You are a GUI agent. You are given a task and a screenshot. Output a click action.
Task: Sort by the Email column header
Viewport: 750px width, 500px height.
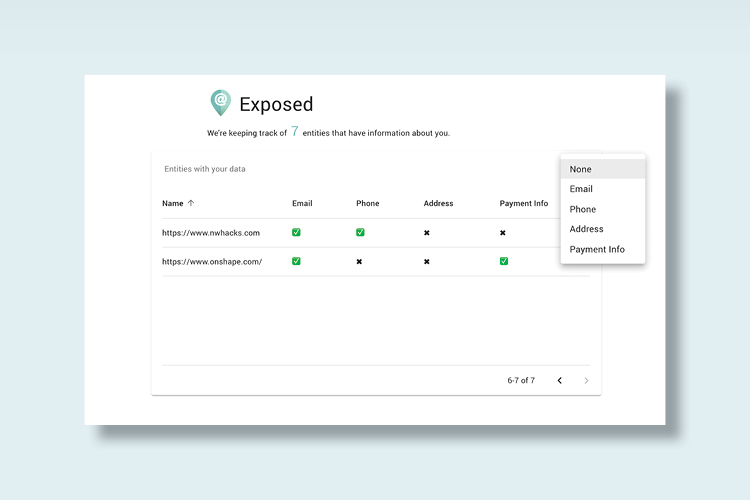tap(302, 203)
